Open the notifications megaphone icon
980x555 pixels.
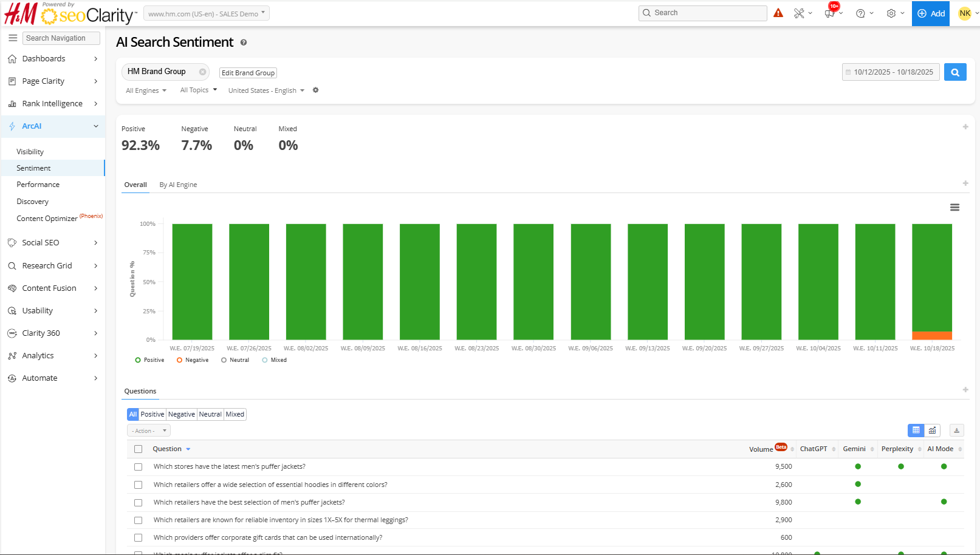(830, 13)
